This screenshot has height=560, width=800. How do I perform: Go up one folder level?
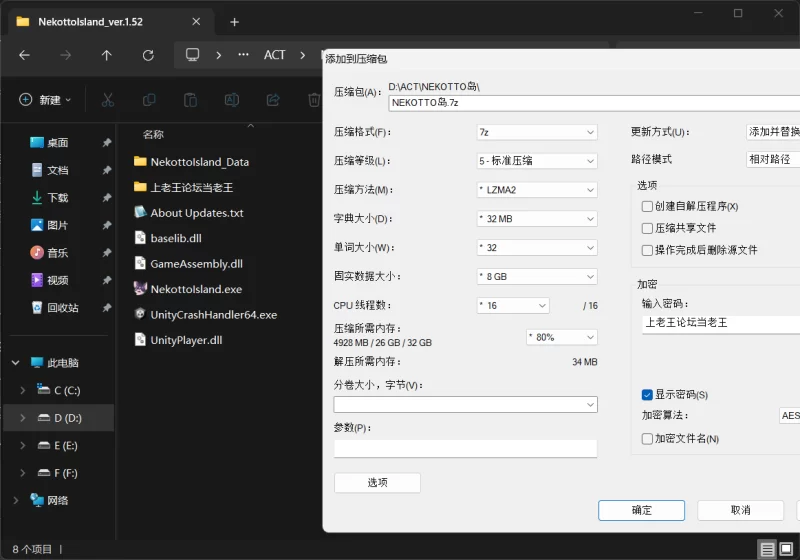point(106,55)
